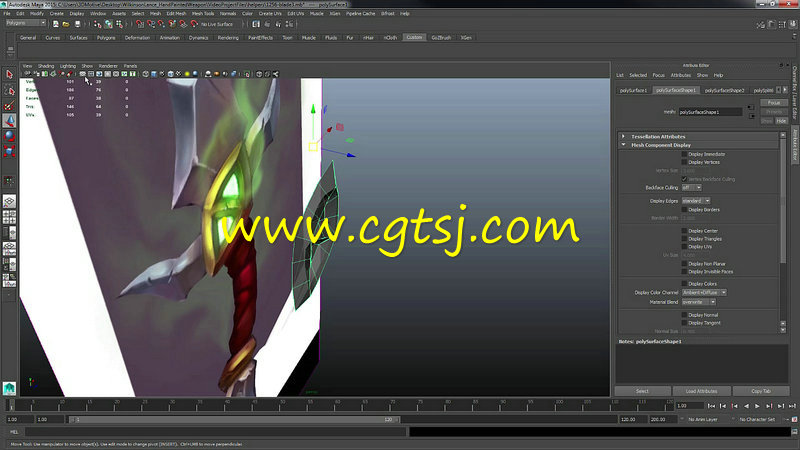This screenshot has width=800, height=450.
Task: Click the Load Attributes button
Action: point(702,391)
